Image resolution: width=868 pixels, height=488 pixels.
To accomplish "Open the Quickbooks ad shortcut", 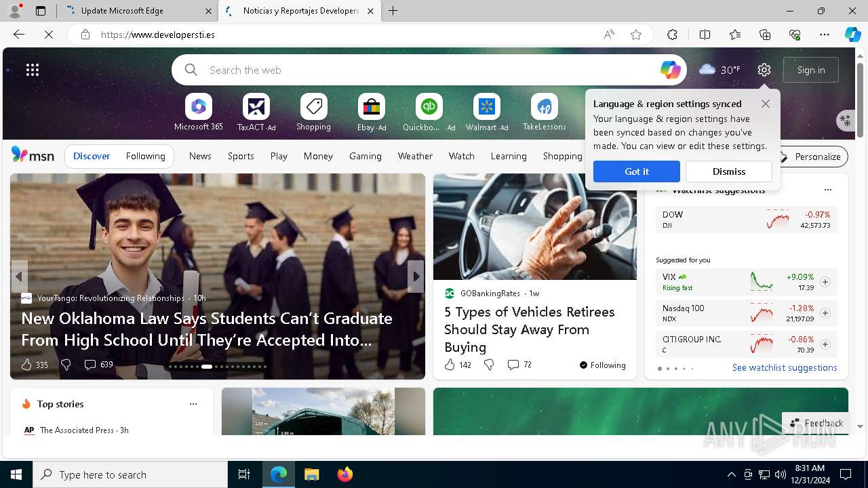I will click(x=429, y=113).
